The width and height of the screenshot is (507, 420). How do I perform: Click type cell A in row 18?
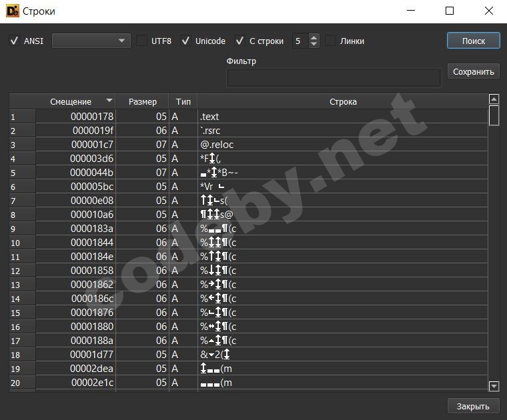[x=183, y=355]
